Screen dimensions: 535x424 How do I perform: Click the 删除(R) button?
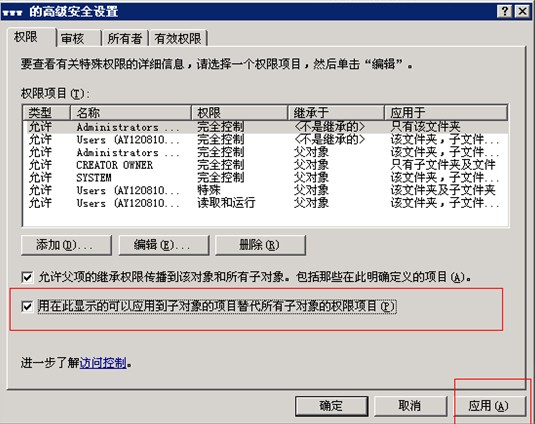(x=260, y=245)
